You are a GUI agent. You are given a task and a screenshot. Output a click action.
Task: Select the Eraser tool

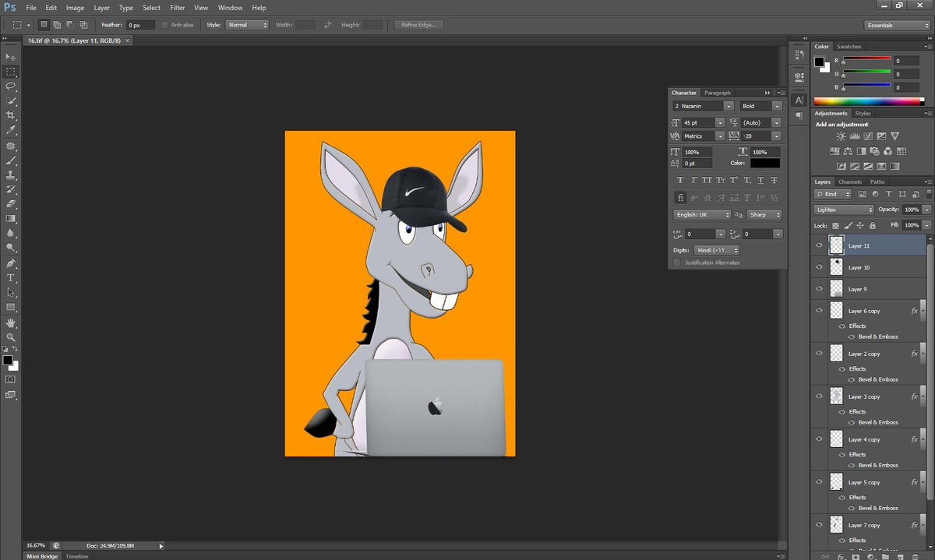[11, 204]
